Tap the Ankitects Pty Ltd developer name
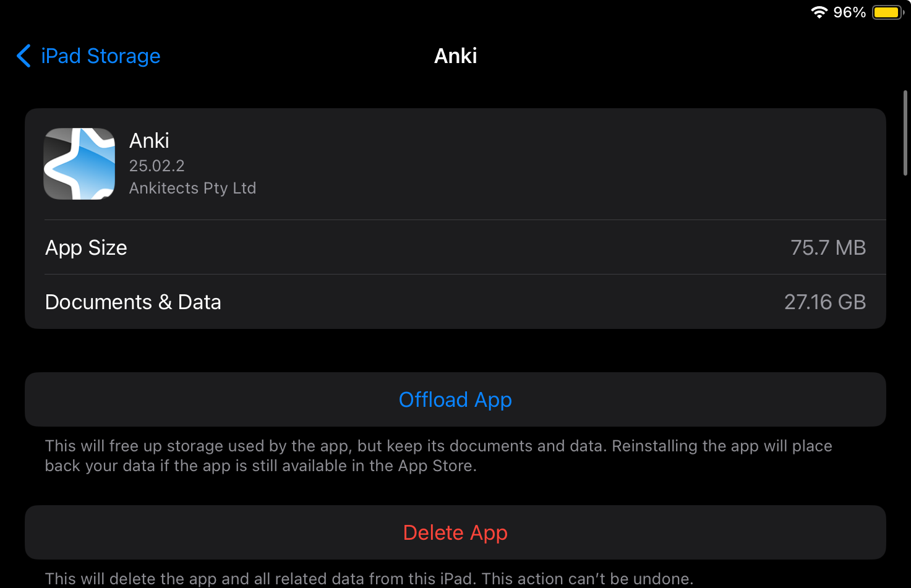The height and width of the screenshot is (588, 911). [x=192, y=188]
